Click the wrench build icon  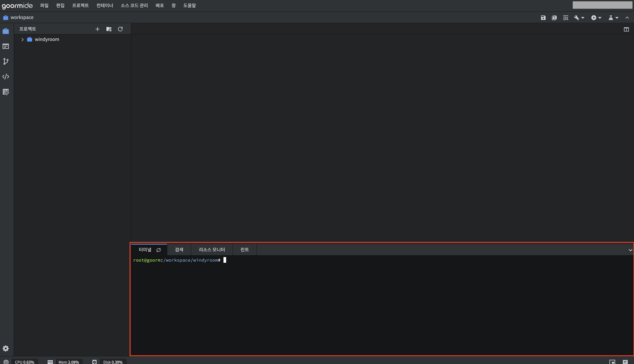coord(577,18)
